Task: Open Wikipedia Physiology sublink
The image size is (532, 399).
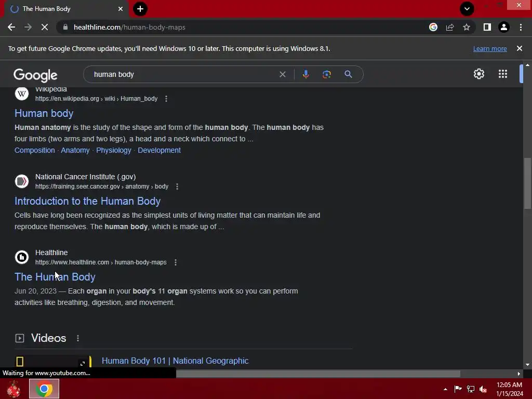Action: tap(114, 150)
